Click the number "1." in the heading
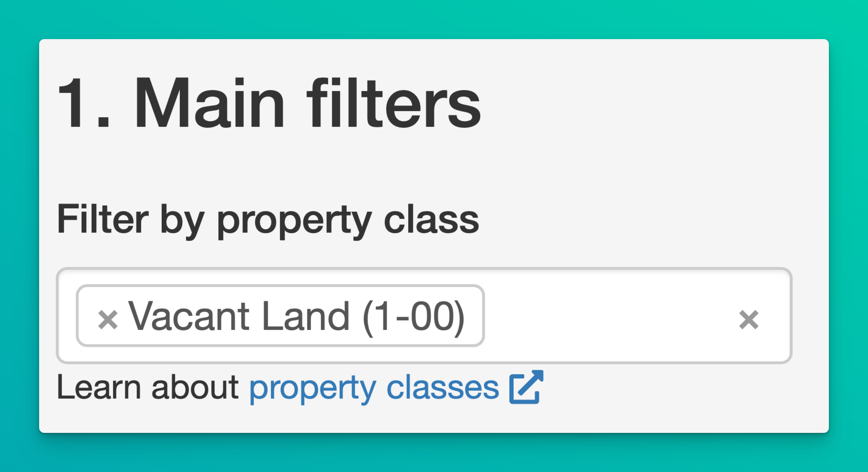The image size is (868, 472). 83,103
